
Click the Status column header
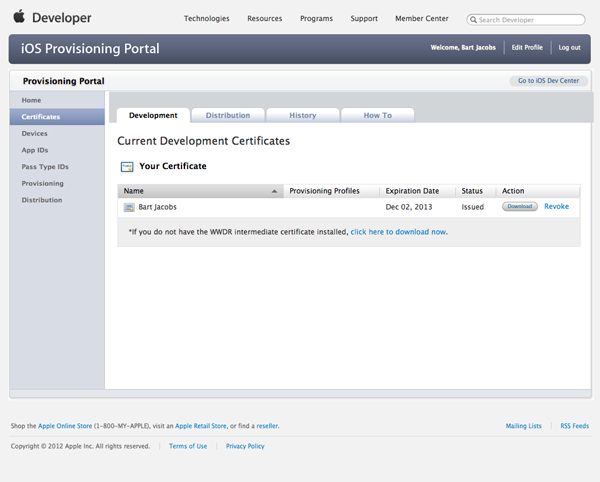[476, 191]
